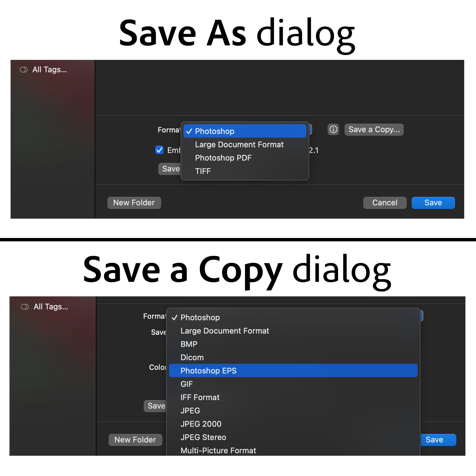The width and height of the screenshot is (476, 476).
Task: Choose highlighted Photoshop EPS format
Action: point(293,370)
